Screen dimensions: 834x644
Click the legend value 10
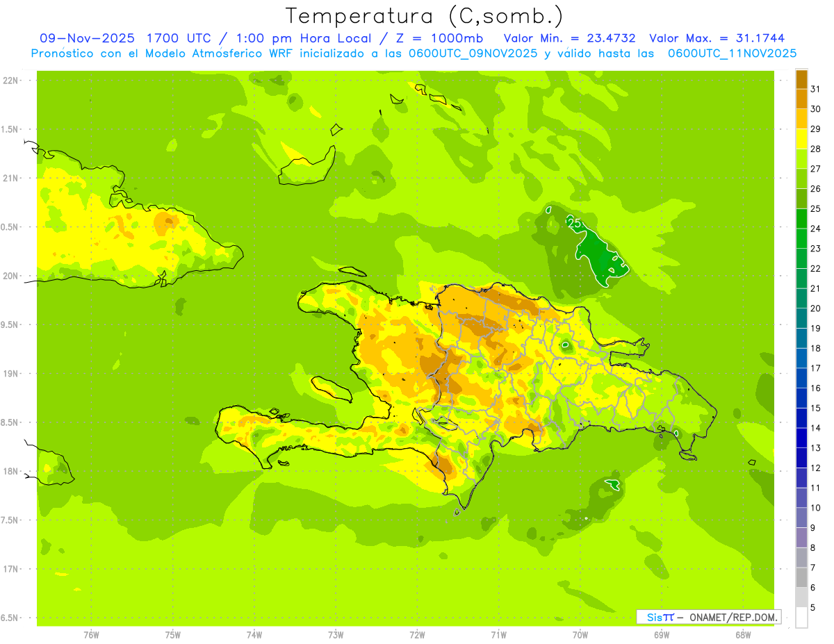click(815, 507)
